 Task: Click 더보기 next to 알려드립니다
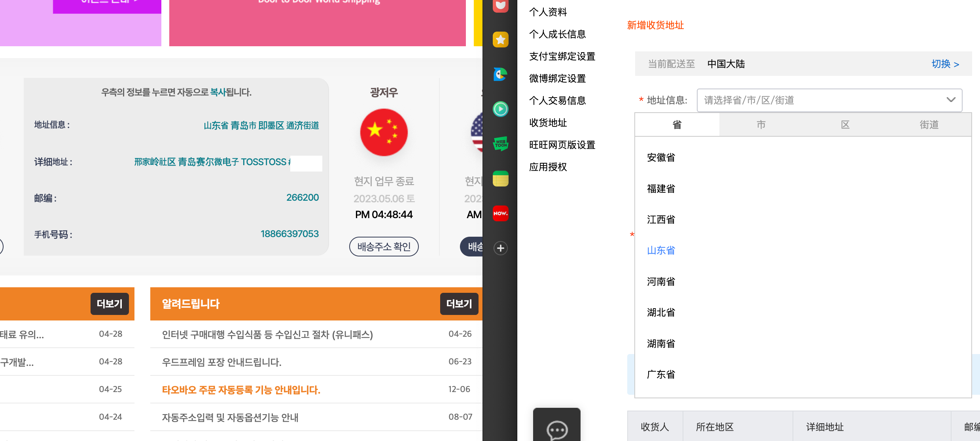click(x=459, y=303)
